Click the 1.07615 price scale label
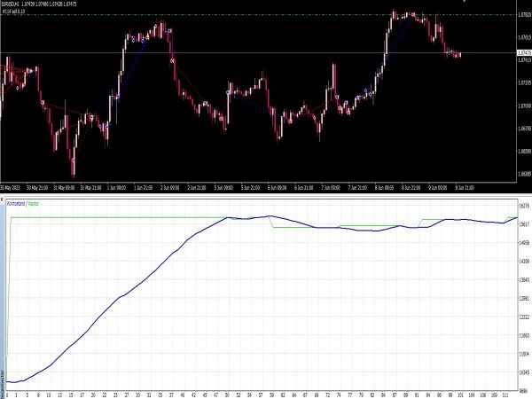This screenshot has width=532, height=399. click(x=525, y=37)
